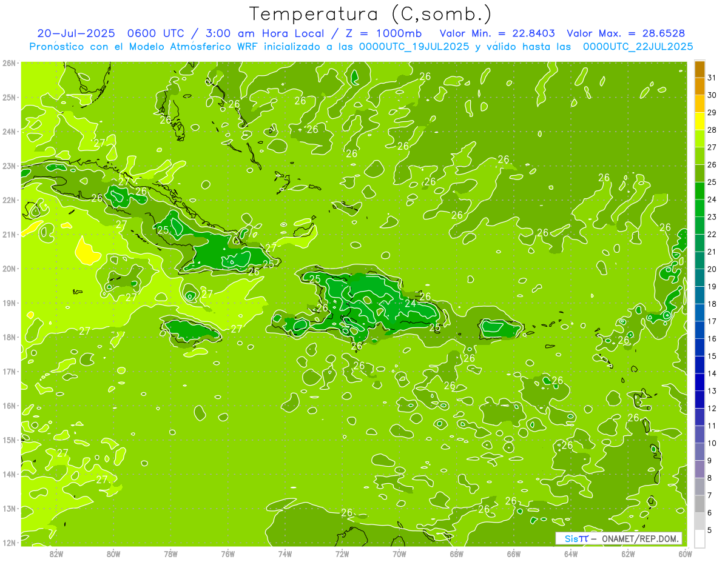
Task: Click the legend value 20
Action: [x=712, y=269]
